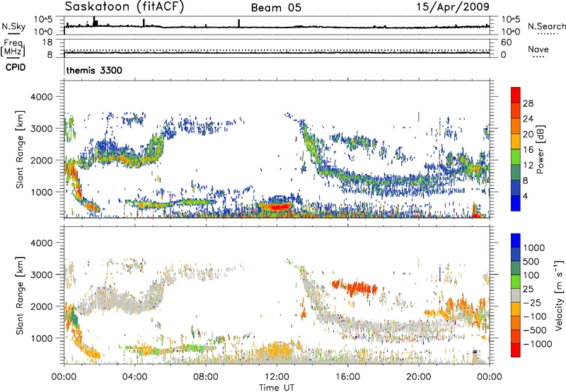Screen dimensions: 566x392
Task: Click the Nave legend label
Action: (538, 50)
